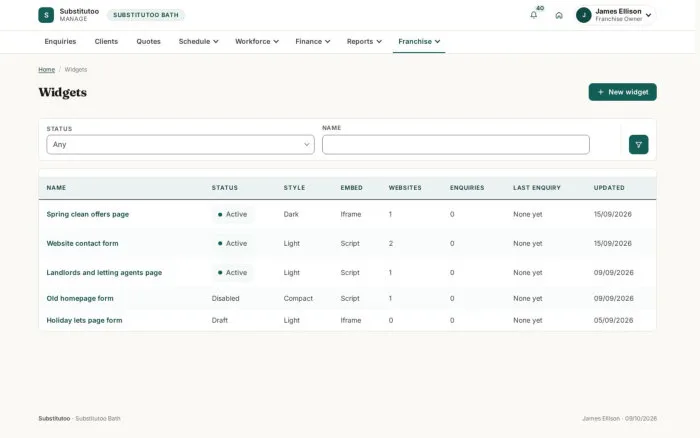Click the Embed column header
Image resolution: width=700 pixels, height=438 pixels.
(x=351, y=188)
